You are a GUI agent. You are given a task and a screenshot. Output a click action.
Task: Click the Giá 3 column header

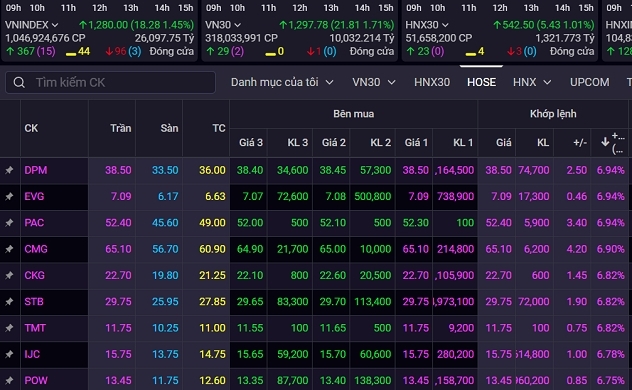[x=251, y=142]
